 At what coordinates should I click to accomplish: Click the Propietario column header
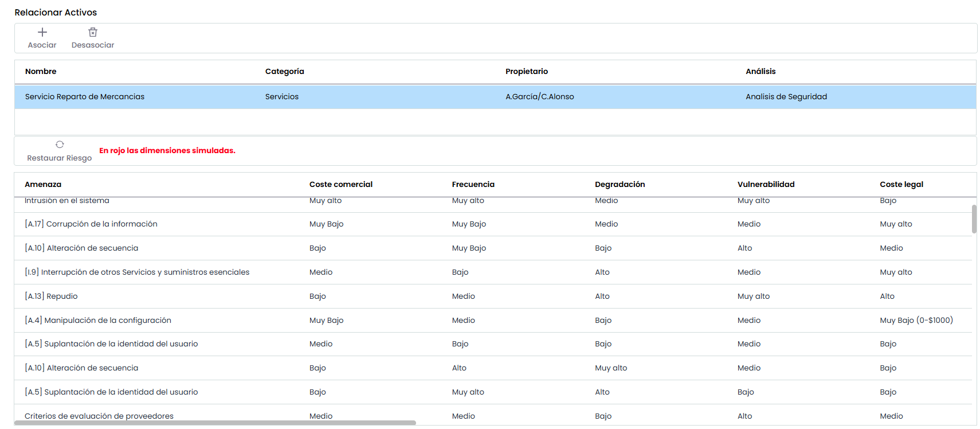click(526, 72)
